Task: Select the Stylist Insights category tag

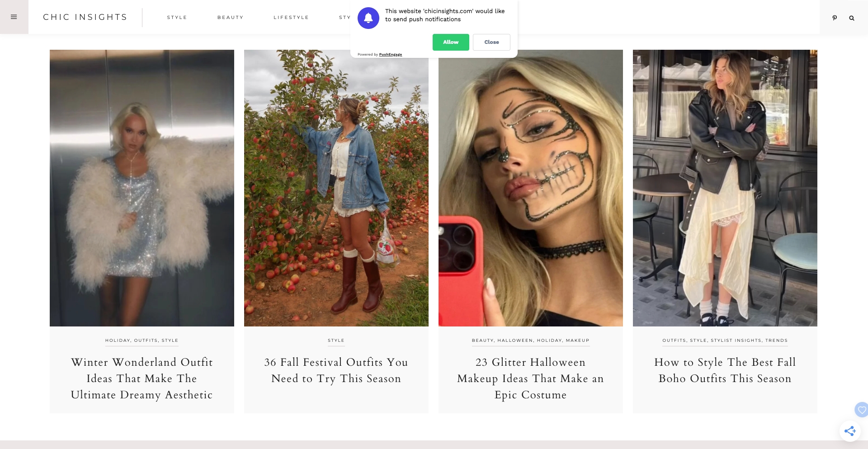Action: point(736,340)
